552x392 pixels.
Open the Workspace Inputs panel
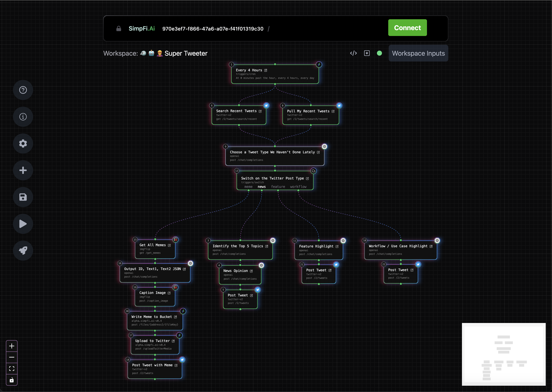coord(418,53)
